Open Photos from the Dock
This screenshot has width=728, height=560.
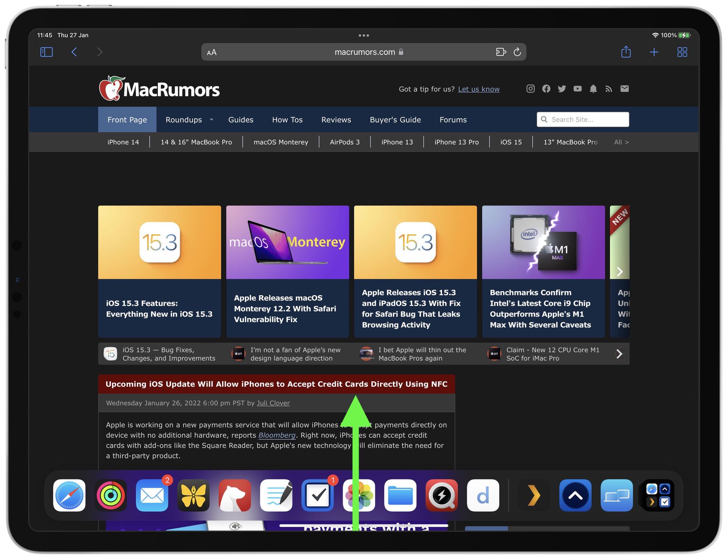click(359, 495)
